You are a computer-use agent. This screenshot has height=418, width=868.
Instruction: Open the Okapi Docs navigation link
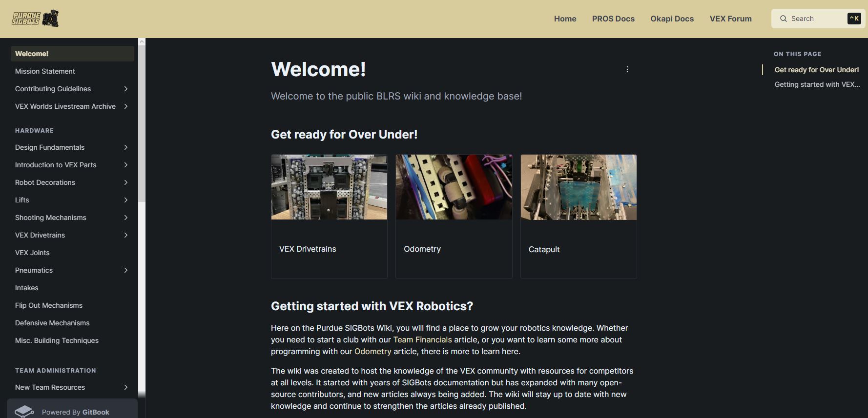[672, 19]
